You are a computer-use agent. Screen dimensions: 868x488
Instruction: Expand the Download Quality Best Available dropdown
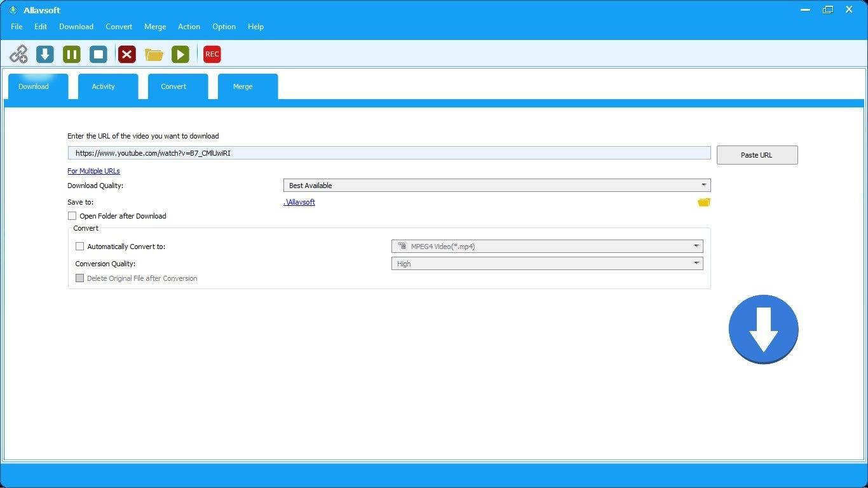point(497,186)
